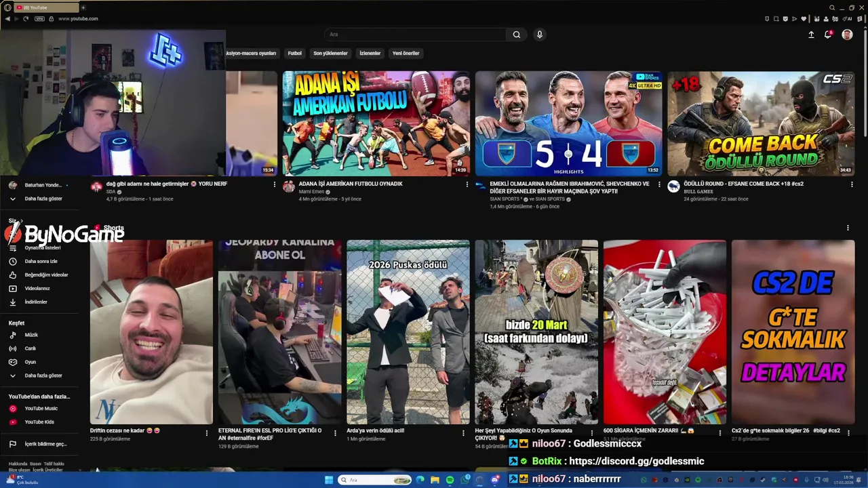Image resolution: width=868 pixels, height=488 pixels.
Task: Open the Windows Start button
Action: coord(329,480)
